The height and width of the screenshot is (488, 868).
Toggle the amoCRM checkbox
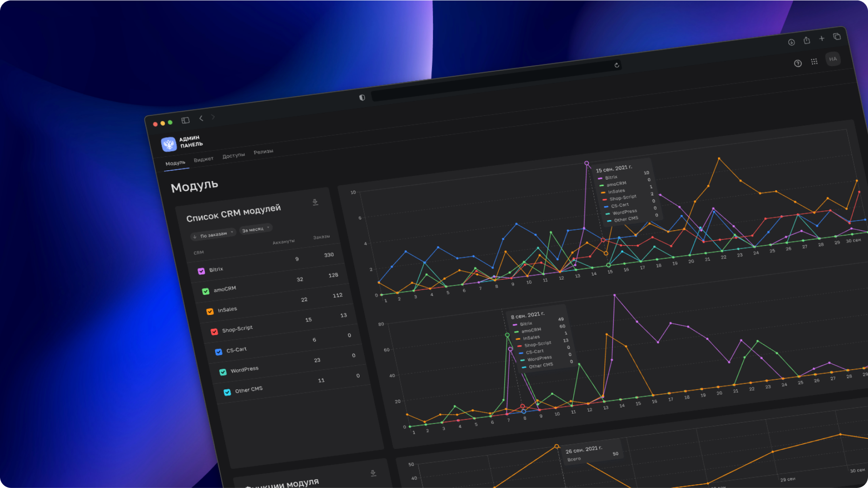click(x=205, y=291)
